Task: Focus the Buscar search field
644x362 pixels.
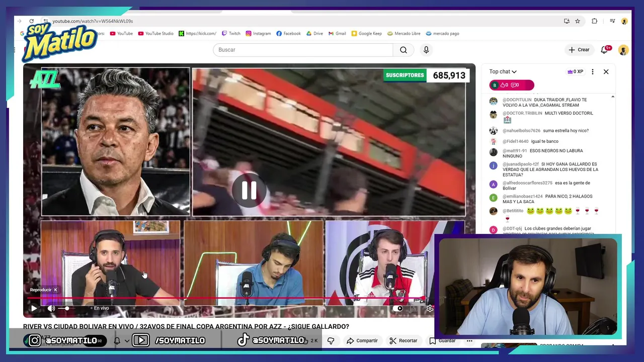Action: tap(303, 50)
